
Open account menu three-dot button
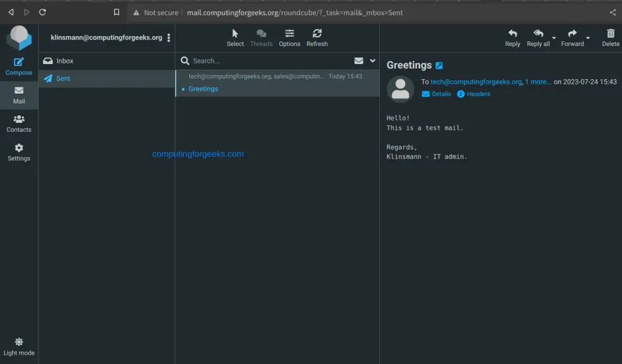[169, 38]
